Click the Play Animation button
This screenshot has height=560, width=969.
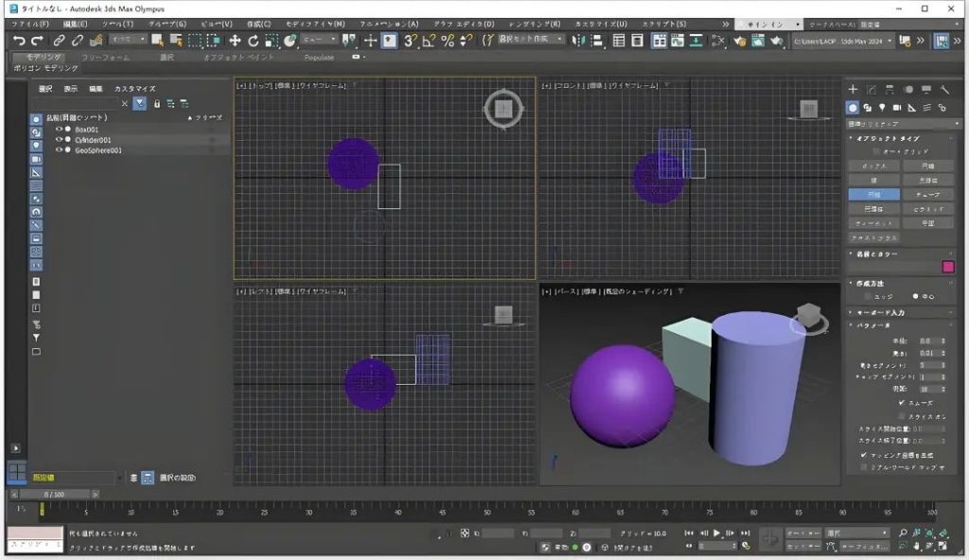point(717,534)
